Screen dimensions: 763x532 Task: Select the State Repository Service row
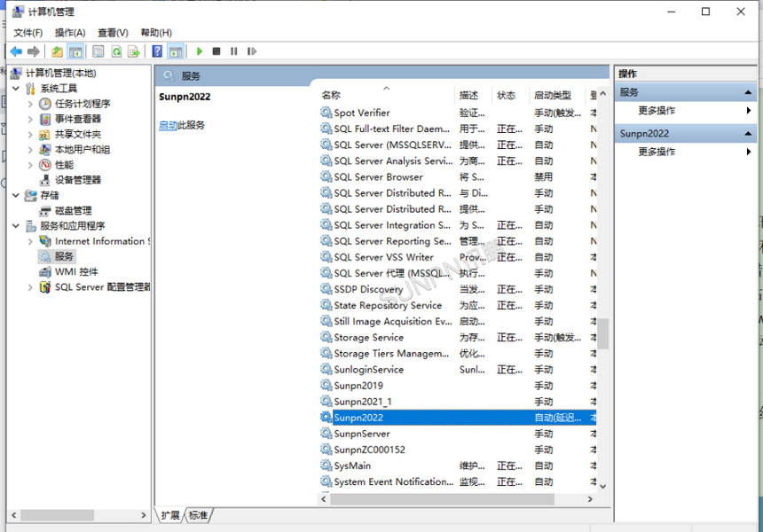[x=458, y=305]
